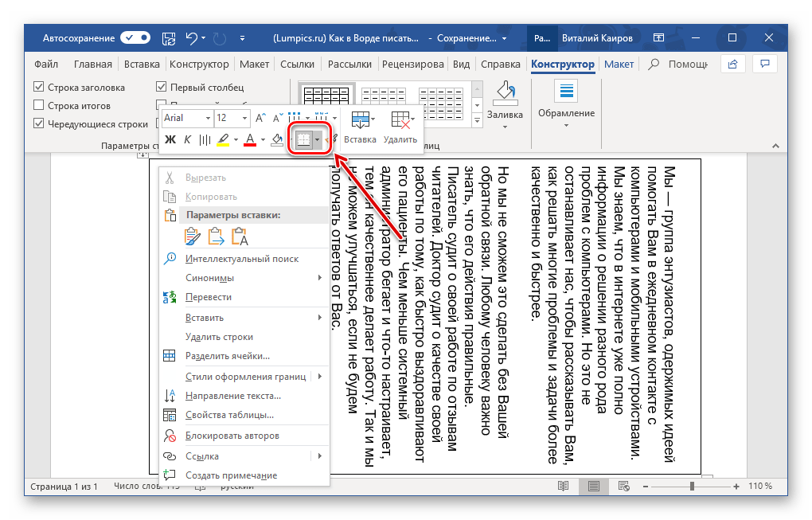Uncheck the Строка заголовка checkbox

(39, 88)
